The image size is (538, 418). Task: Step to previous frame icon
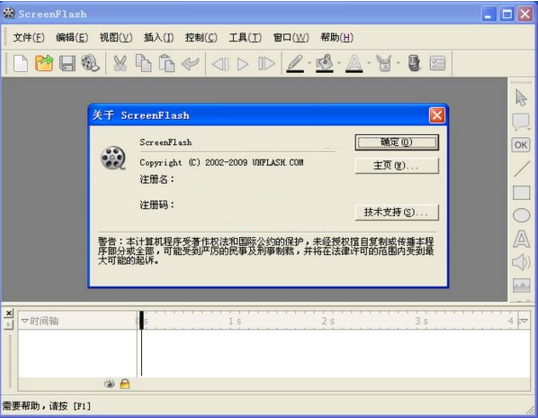pyautogui.click(x=221, y=64)
